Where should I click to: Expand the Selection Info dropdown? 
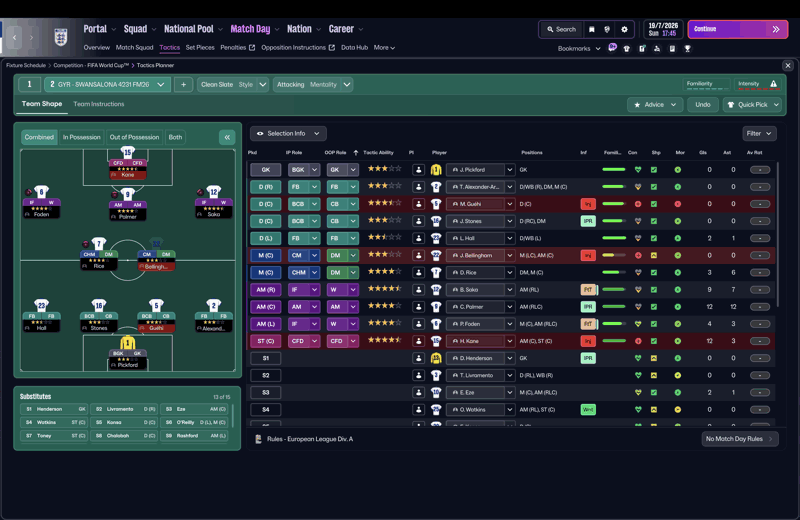point(288,133)
